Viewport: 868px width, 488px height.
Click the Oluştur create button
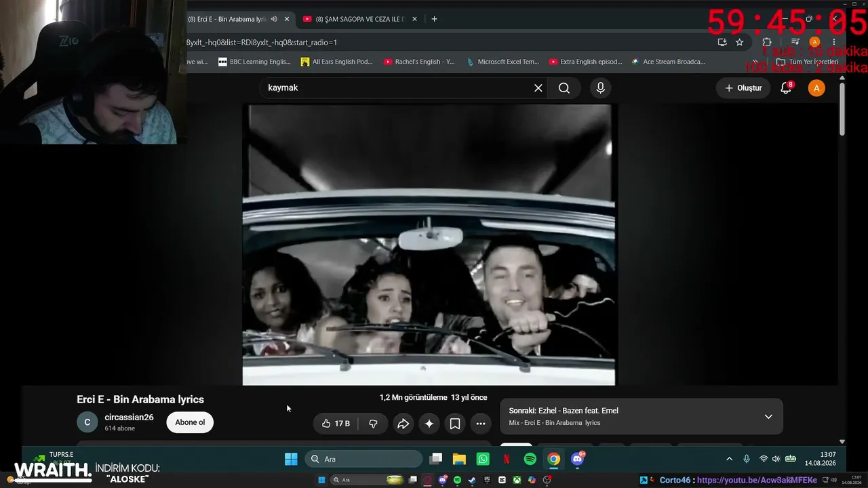pyautogui.click(x=743, y=88)
